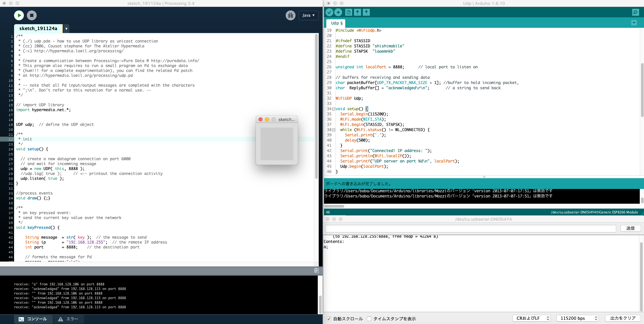The image size is (644, 324).
Task: Enable the タイムスタンプを表示 checkbox
Action: (x=369, y=319)
